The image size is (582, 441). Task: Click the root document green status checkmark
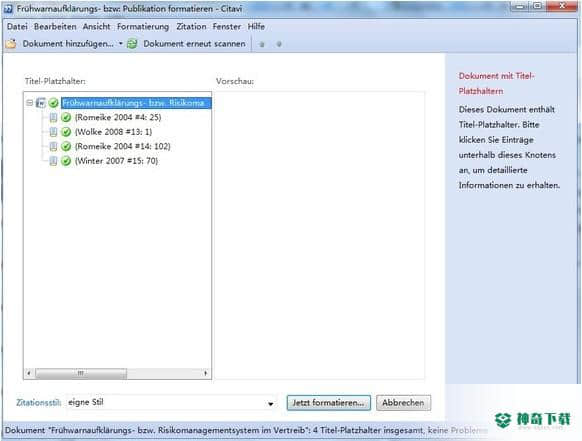tap(53, 103)
